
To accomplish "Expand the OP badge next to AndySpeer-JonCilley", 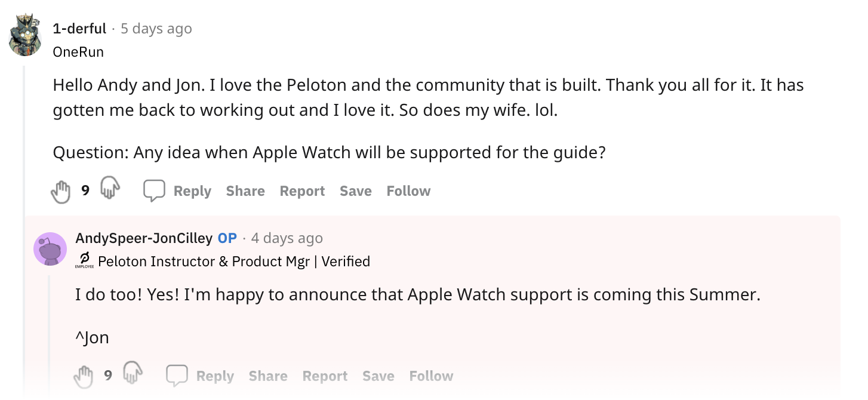I will pos(226,238).
